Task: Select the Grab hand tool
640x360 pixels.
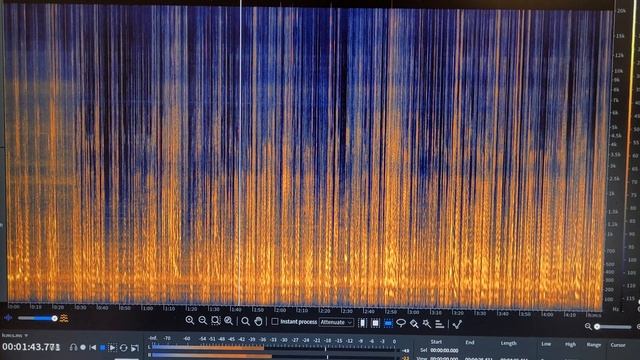Action: coord(258,322)
